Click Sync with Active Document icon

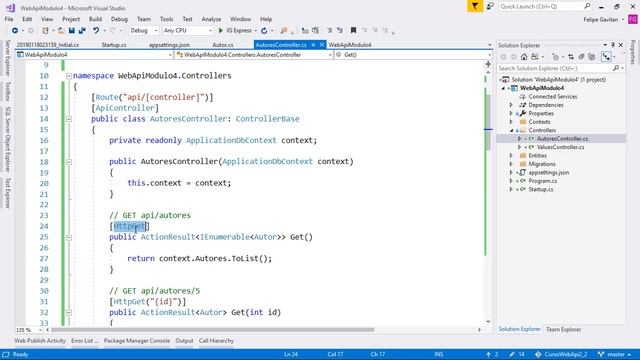tap(571, 57)
